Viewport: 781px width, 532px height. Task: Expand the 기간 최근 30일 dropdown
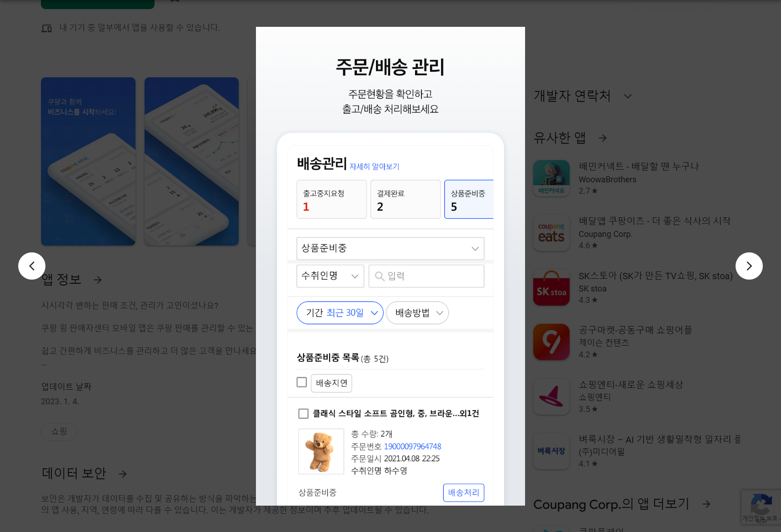coord(340,312)
